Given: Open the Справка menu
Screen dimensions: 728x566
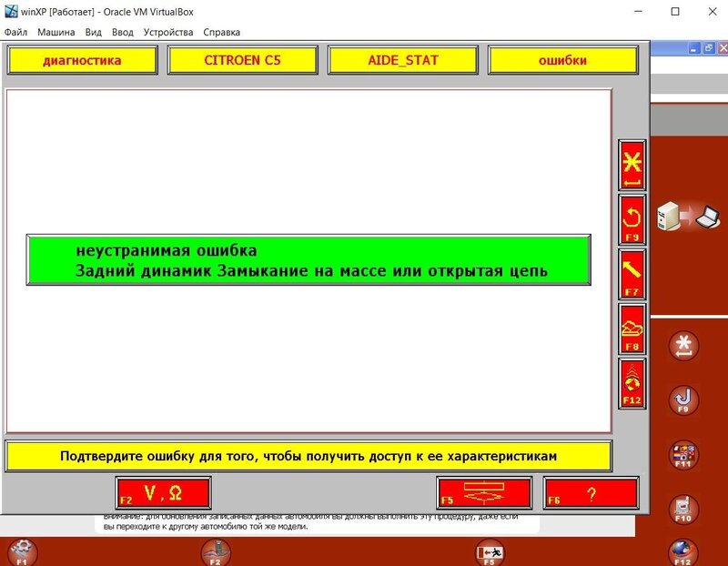Looking at the screenshot, I should click(x=222, y=32).
